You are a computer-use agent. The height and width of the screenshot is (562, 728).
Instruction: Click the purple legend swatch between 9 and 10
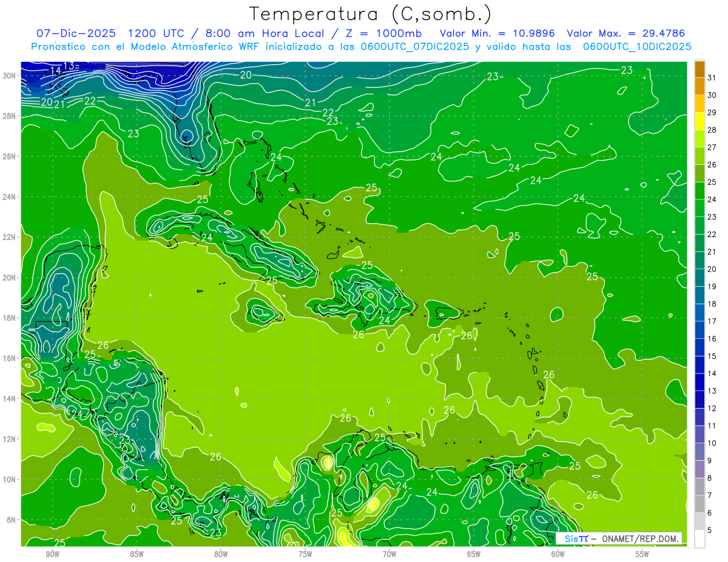coord(699,452)
